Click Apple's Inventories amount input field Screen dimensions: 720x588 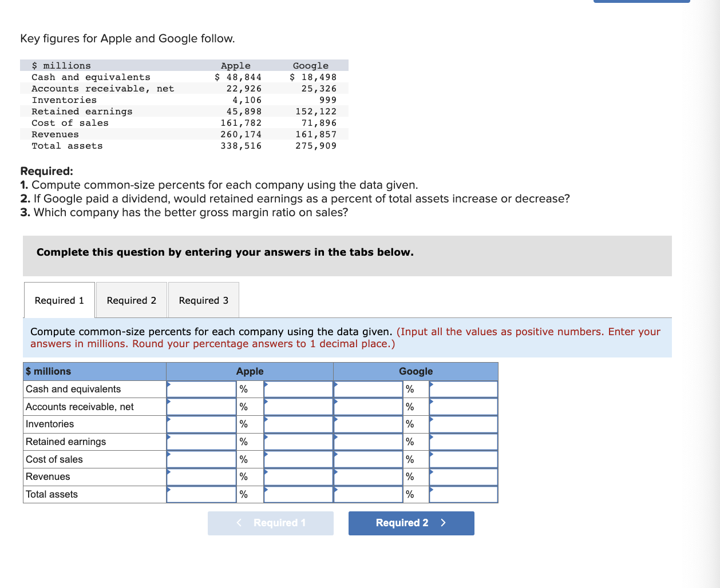(x=201, y=424)
